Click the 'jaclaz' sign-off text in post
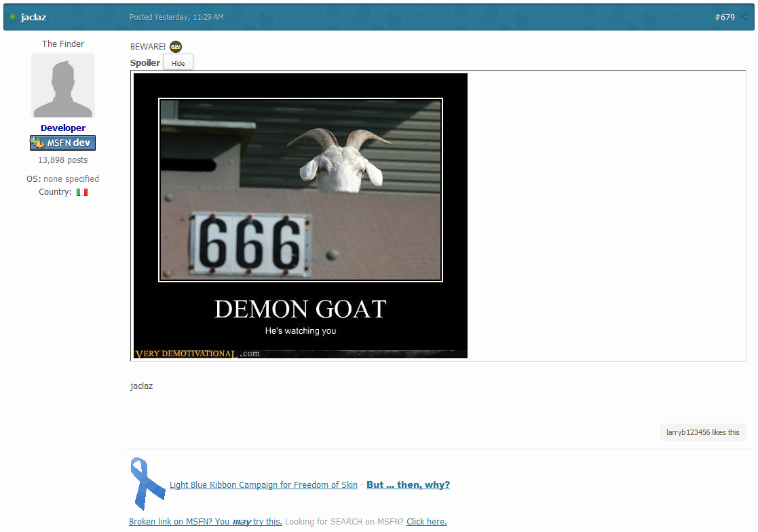Viewport: 758px width, 532px height. tap(141, 385)
